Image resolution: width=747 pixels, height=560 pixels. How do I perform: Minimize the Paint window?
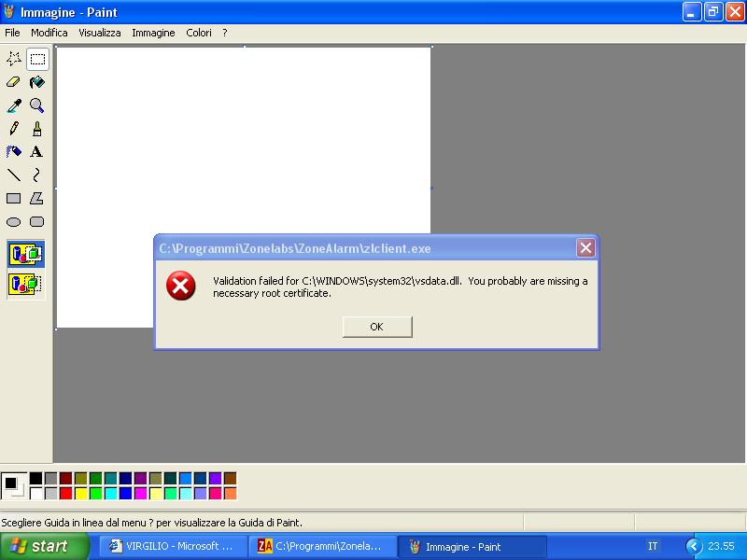point(691,12)
